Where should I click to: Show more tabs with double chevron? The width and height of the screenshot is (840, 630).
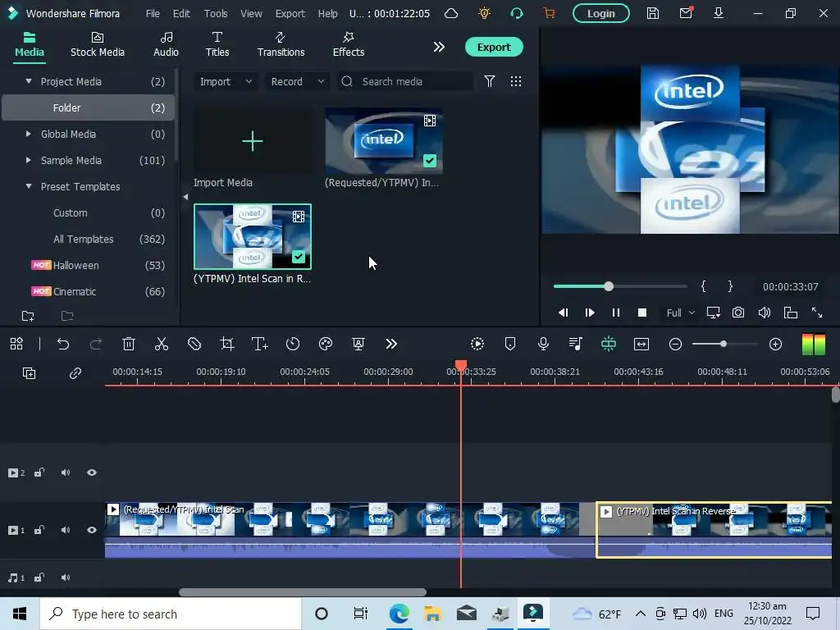pyautogui.click(x=439, y=47)
